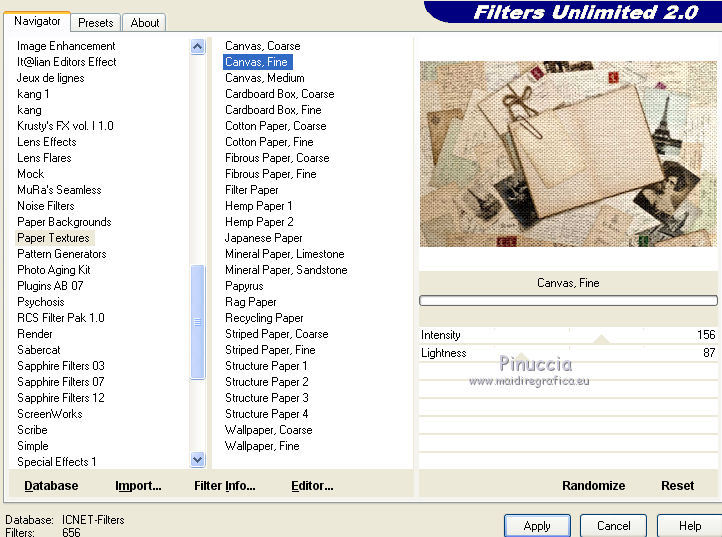Click the Cancel button

pos(613,525)
